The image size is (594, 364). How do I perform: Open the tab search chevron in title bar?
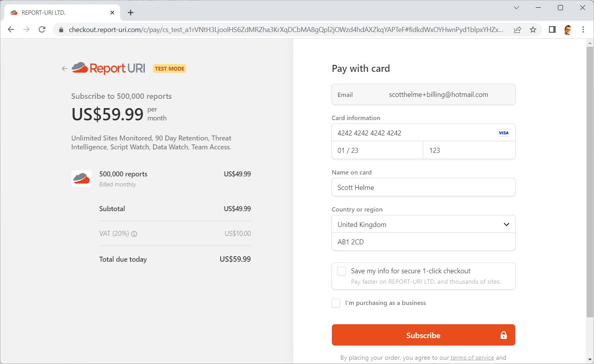516,8
